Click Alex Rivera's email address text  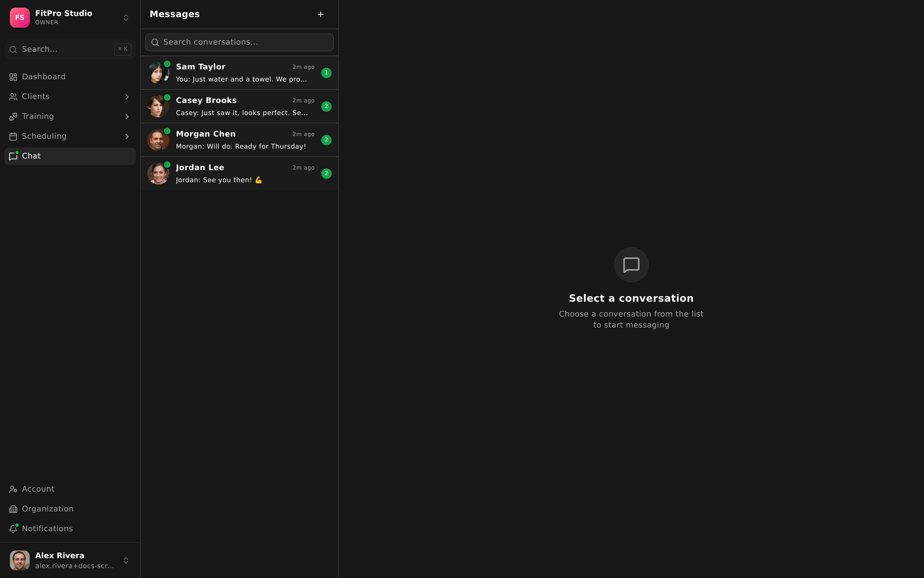74,566
